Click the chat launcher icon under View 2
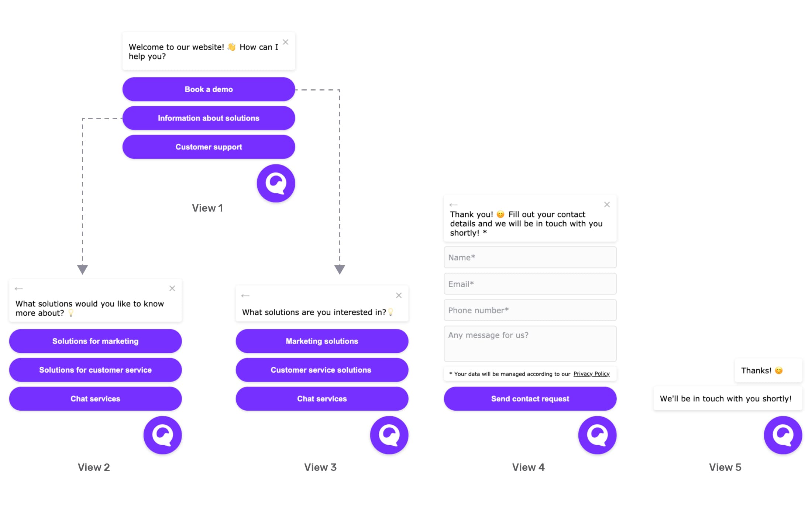 coord(162,435)
